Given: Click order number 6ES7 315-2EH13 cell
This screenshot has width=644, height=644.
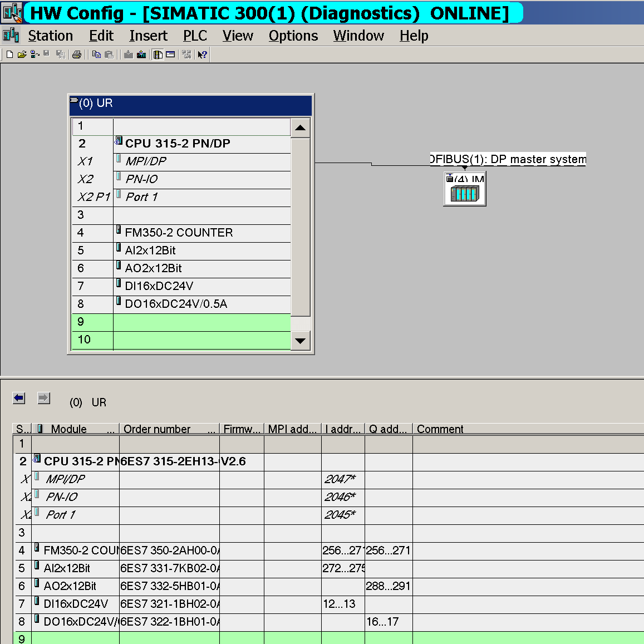Looking at the screenshot, I should pyautogui.click(x=169, y=461).
